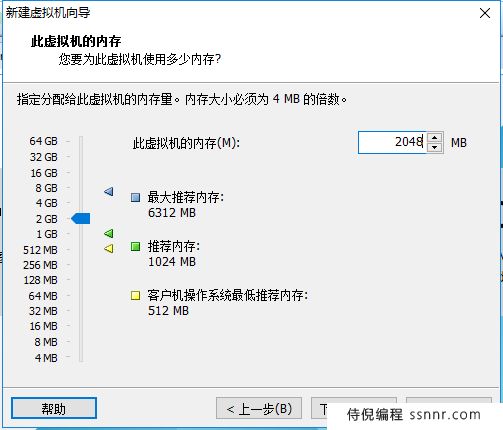The height and width of the screenshot is (430, 503).
Task: Click the 16 GB slider label
Action: coord(44,173)
